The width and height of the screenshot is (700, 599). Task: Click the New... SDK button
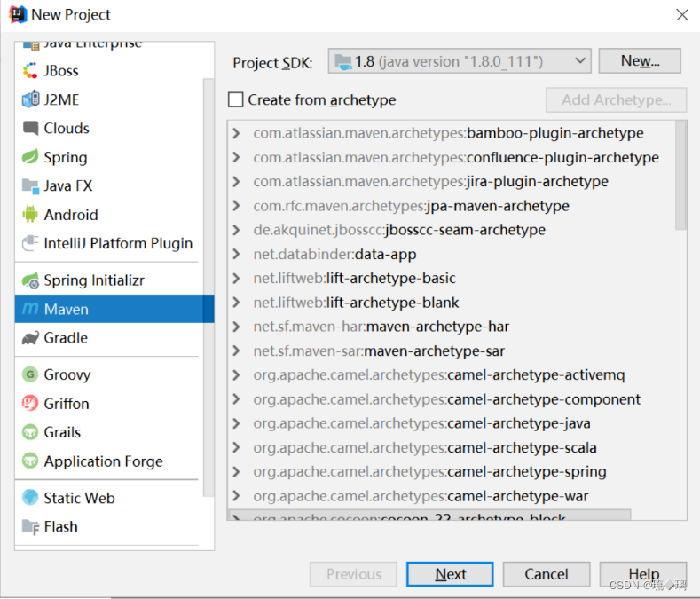point(640,60)
